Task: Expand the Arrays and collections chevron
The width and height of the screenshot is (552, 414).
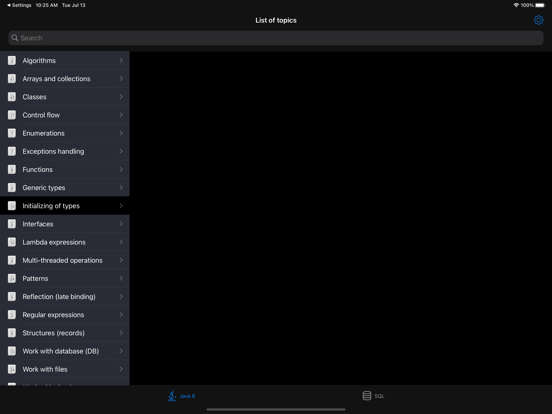Action: click(x=121, y=79)
